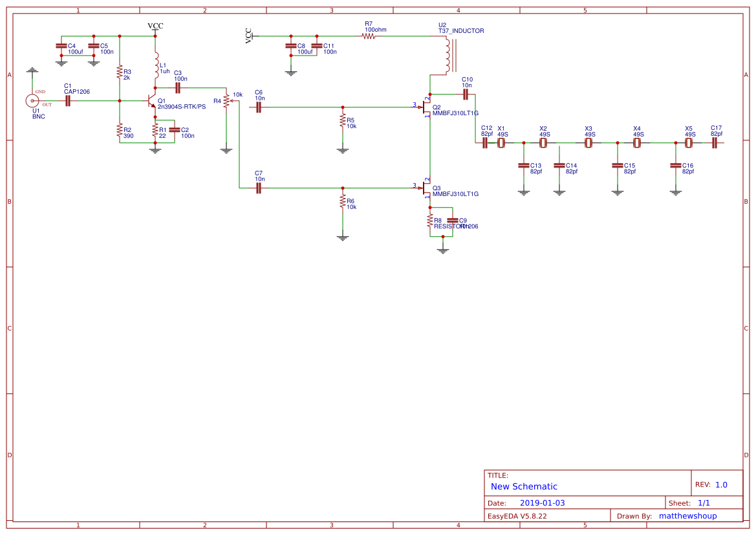Click the 'MMBFJ310LT1G' label beside Q3
The image size is (756, 535).
(456, 194)
